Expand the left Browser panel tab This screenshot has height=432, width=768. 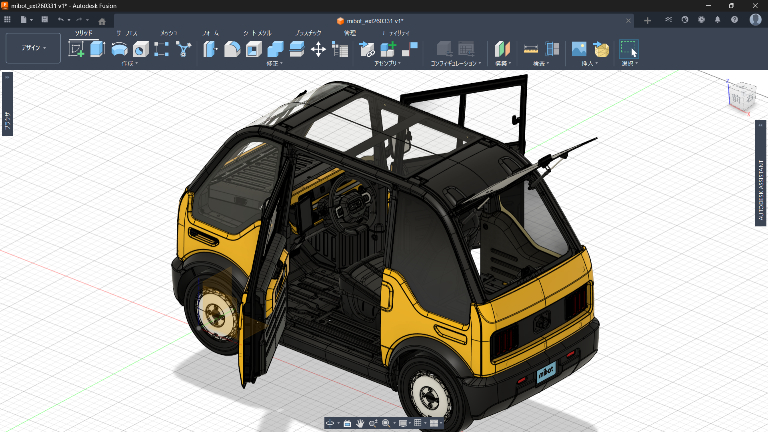pos(7,104)
